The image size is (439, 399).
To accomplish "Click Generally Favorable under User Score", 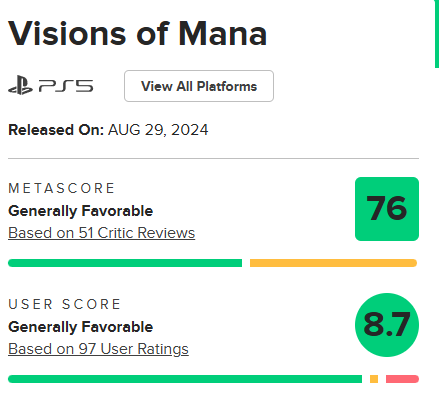I will pos(80,327).
